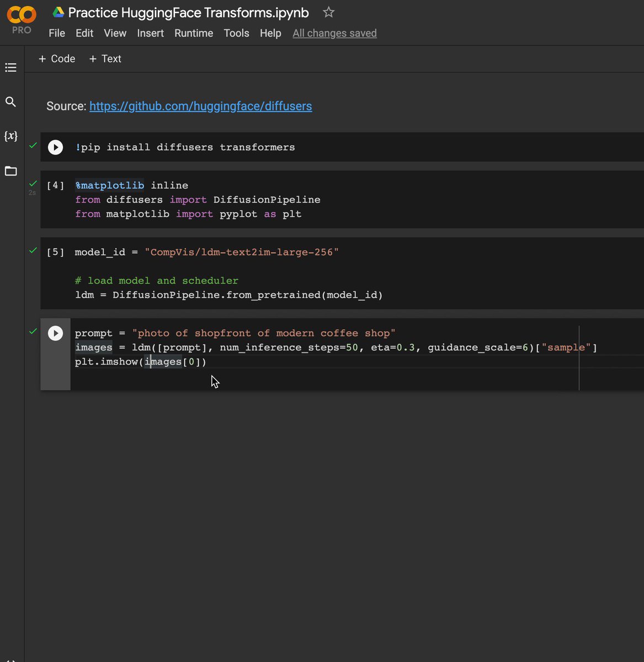Click the plt.imshow(images[0]) line
This screenshot has height=662, width=644.
[141, 362]
